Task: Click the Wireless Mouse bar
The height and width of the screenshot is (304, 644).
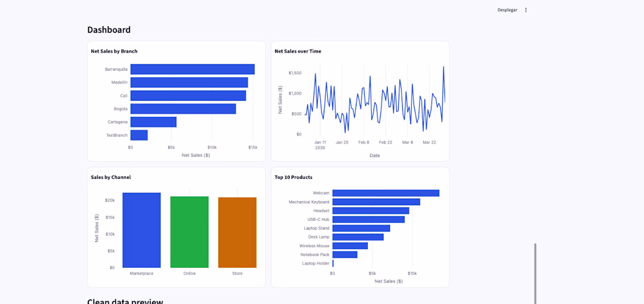Action: pos(350,246)
